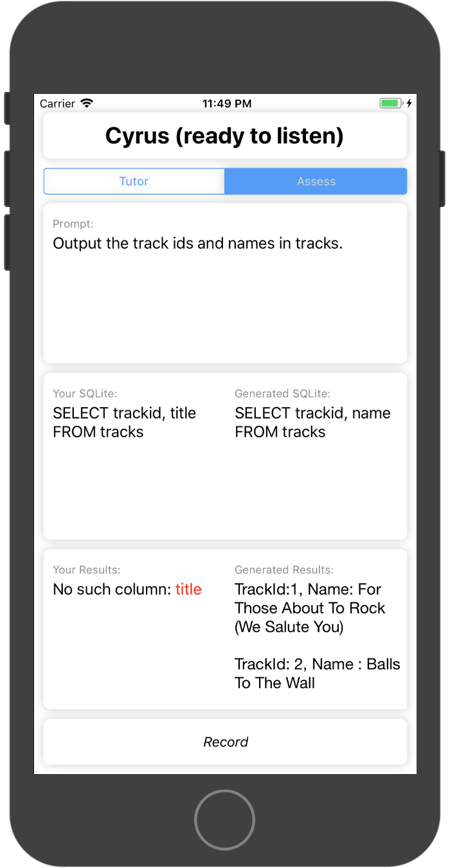Tap the Carrier label in status bar
The height and width of the screenshot is (868, 450).
(57, 104)
